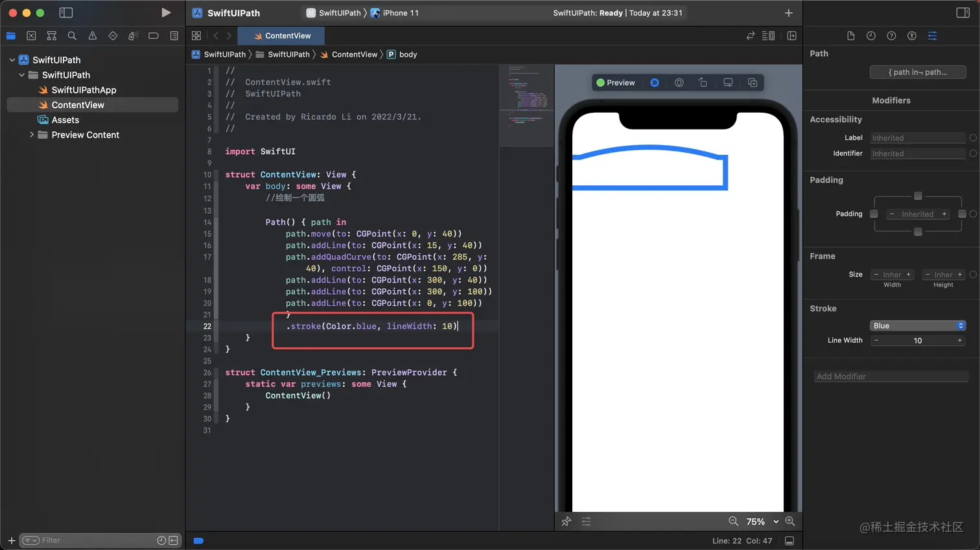Image resolution: width=980 pixels, height=550 pixels.
Task: Open preview settings sliders icon
Action: tap(587, 521)
